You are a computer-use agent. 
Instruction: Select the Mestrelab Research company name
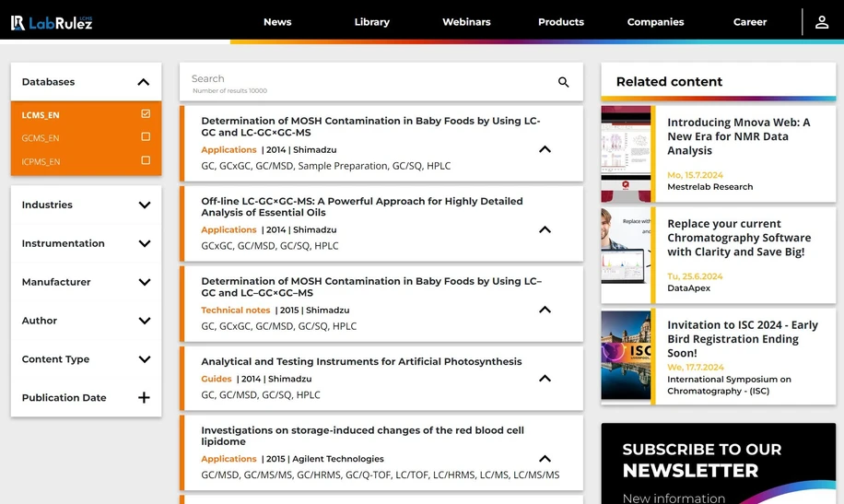tap(710, 187)
